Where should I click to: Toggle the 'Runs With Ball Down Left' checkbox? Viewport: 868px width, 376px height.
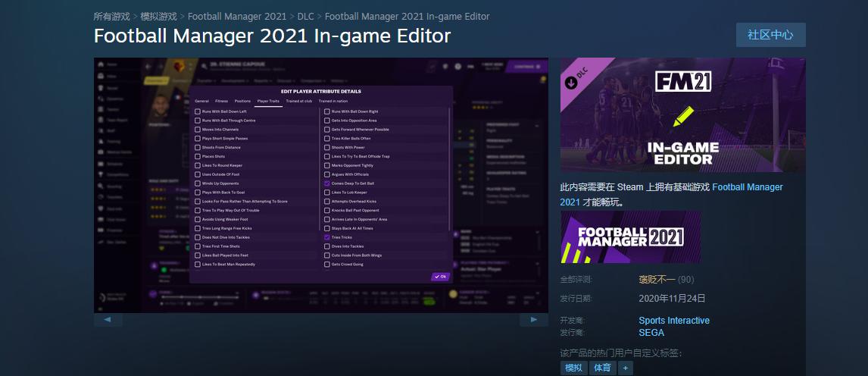[198, 111]
